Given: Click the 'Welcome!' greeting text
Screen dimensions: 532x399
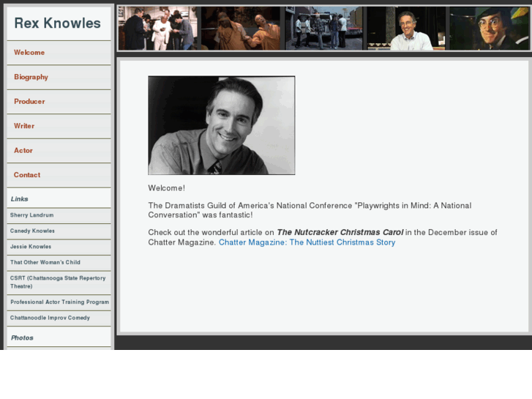Looking at the screenshot, I should (167, 188).
